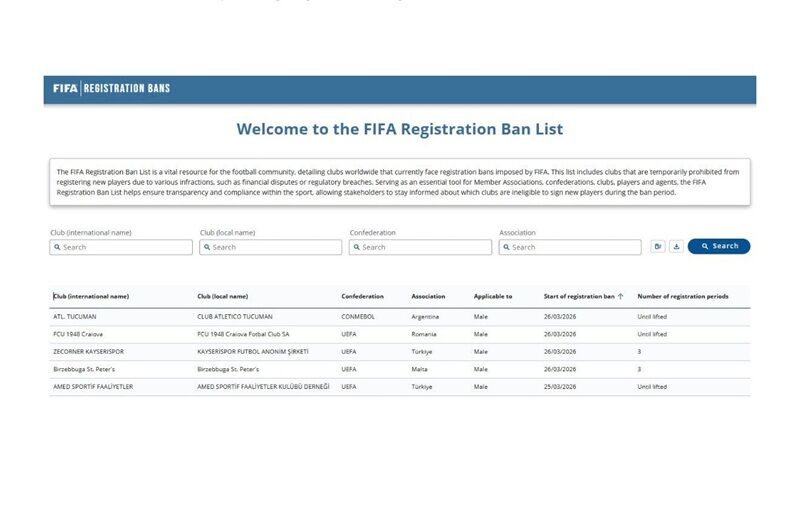The image size is (800, 513).
Task: Click KAYSERİSPOR FUTBOL ANONİM ŞİRKETİ cell
Action: 253,352
